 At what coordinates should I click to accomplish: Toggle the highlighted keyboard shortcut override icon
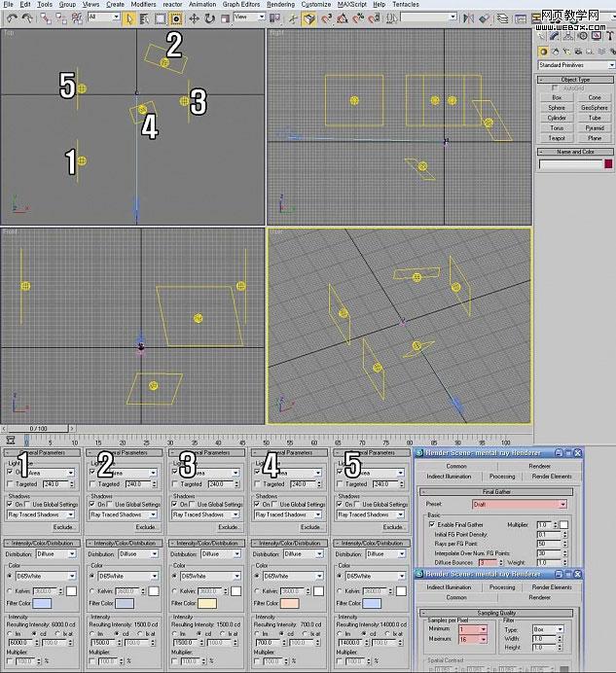309,18
